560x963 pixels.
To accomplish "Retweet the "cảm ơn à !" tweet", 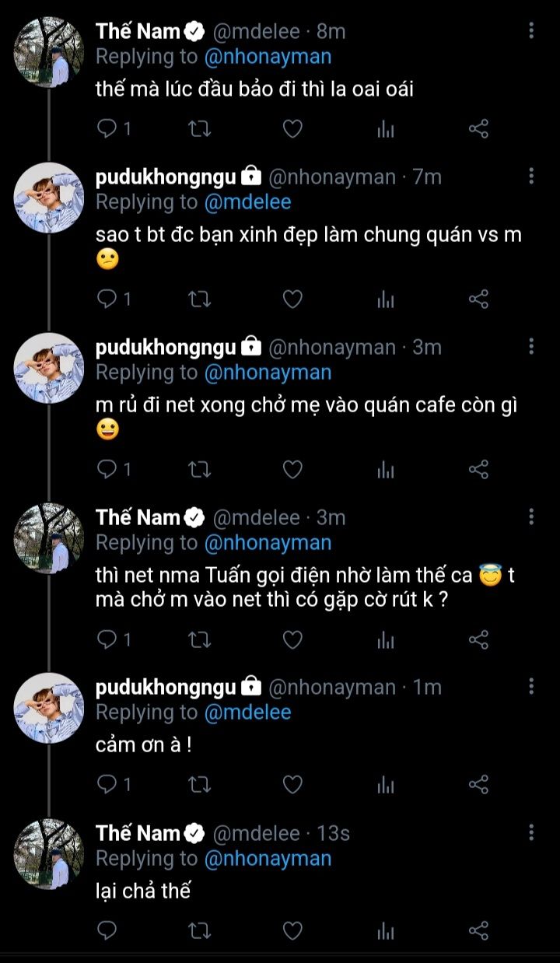I will click(x=200, y=784).
